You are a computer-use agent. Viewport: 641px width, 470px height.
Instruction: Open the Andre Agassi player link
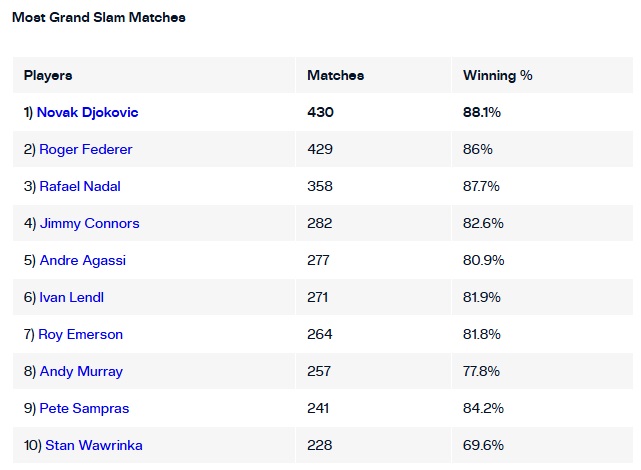[x=83, y=260]
